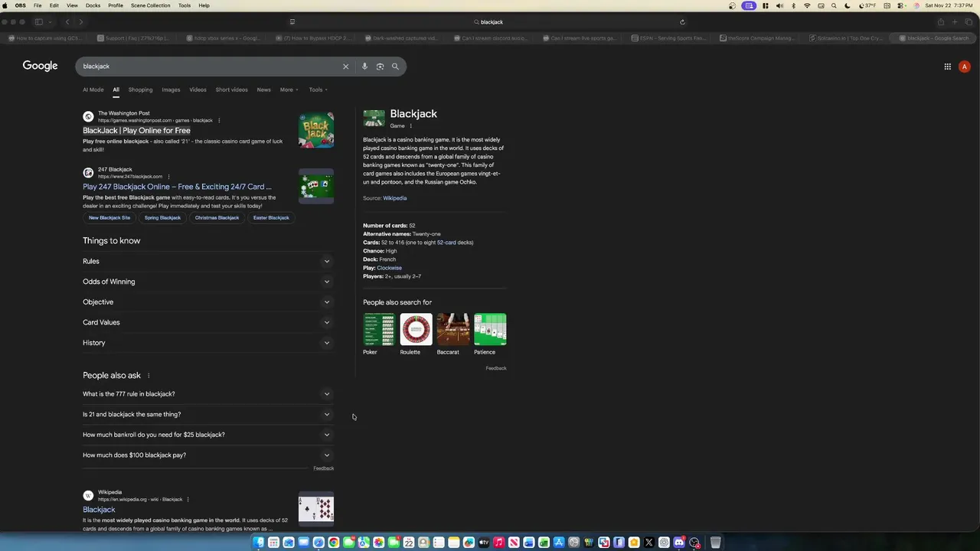
Task: Open the OBS Docks menu
Action: point(93,5)
